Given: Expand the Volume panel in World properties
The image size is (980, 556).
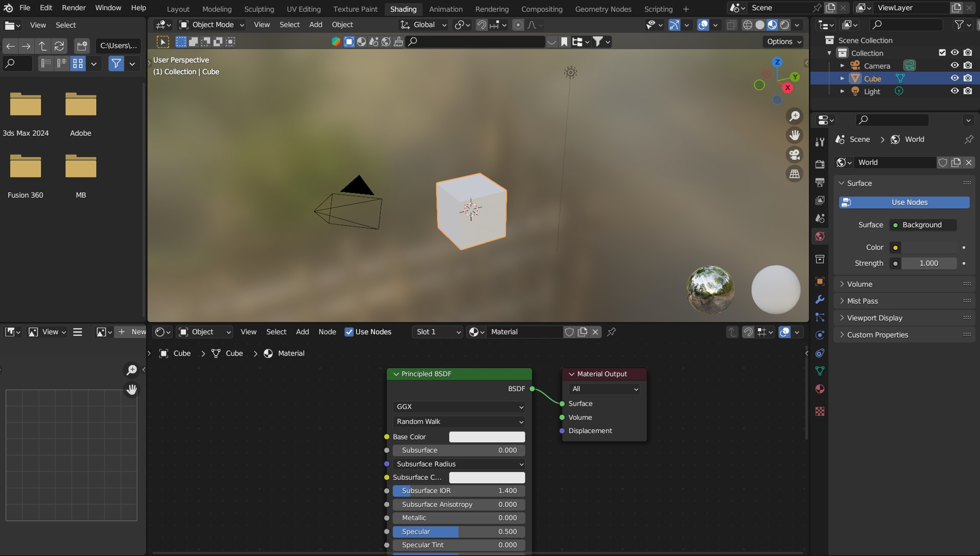Looking at the screenshot, I should coord(859,284).
